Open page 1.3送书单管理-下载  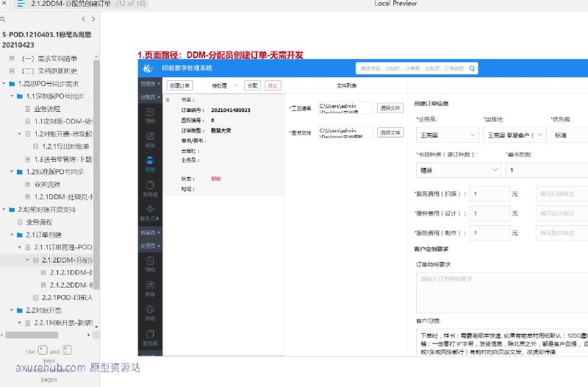[63, 159]
